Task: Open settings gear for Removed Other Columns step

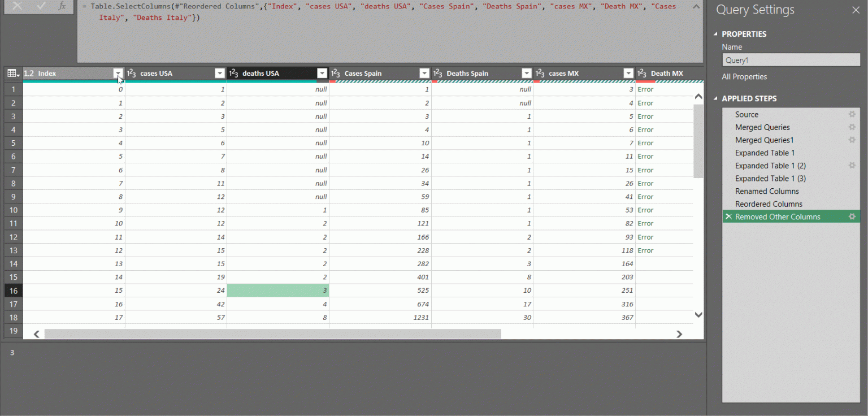Action: (x=852, y=216)
